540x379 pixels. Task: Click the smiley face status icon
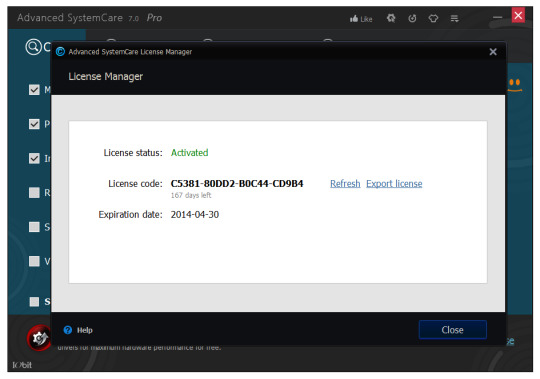click(x=515, y=85)
